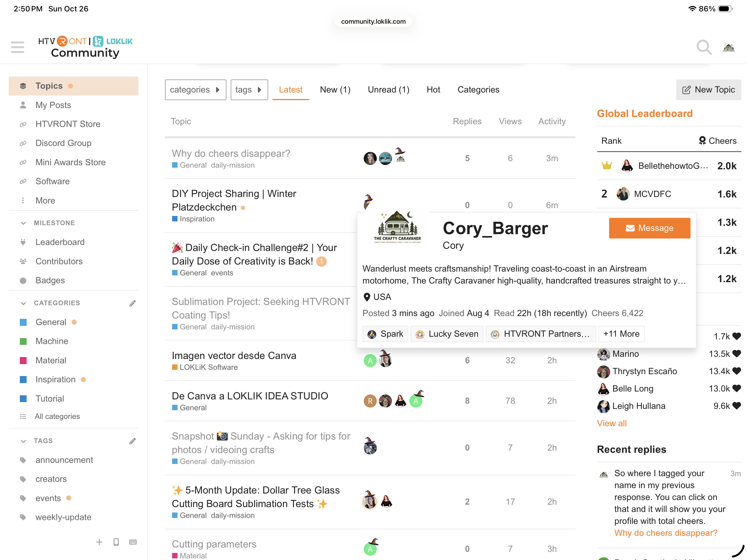
Task: Click the +11 More badges button
Action: pyautogui.click(x=621, y=334)
